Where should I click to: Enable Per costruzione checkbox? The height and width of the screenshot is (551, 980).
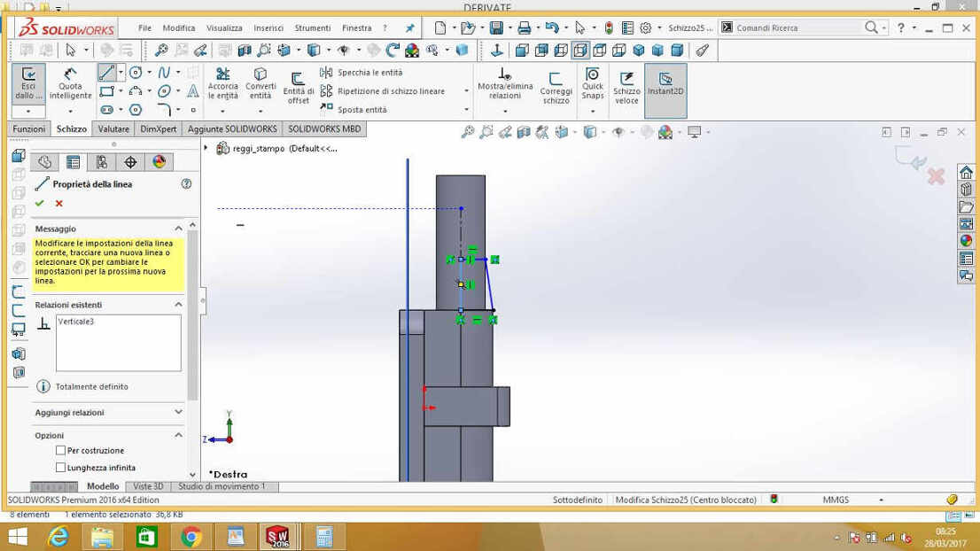60,450
